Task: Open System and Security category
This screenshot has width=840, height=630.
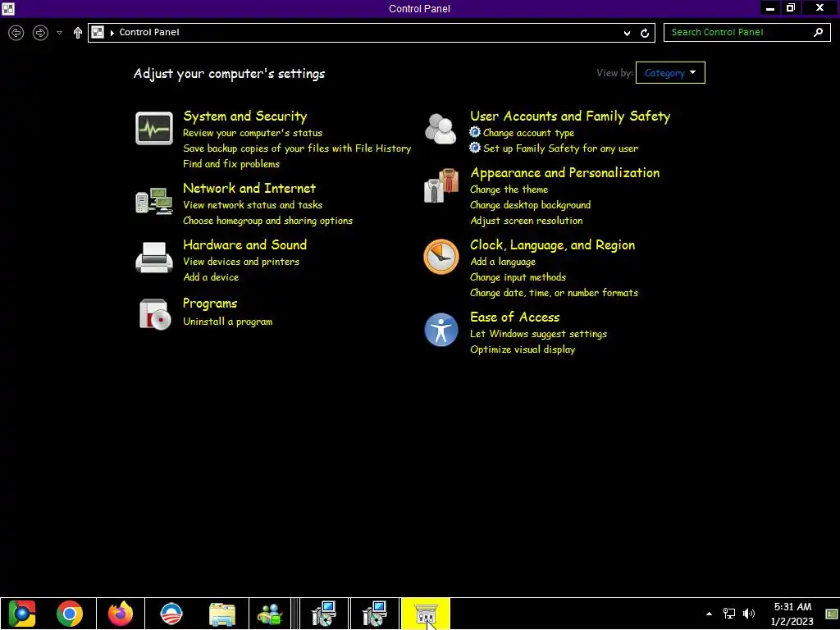Action: coord(244,116)
